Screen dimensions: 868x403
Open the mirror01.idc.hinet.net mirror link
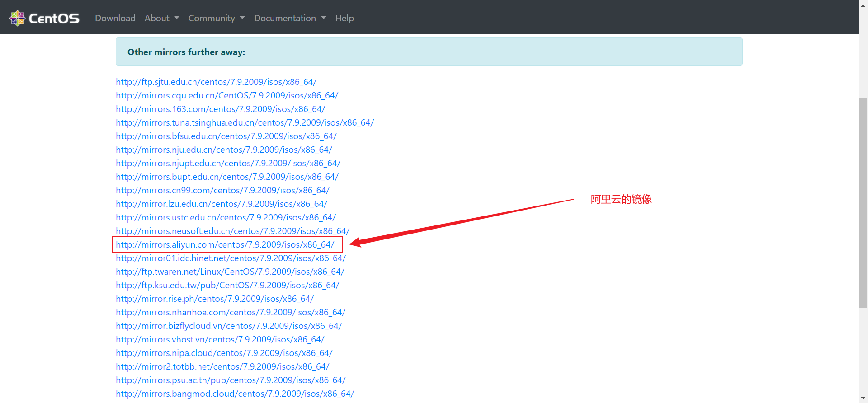click(231, 258)
